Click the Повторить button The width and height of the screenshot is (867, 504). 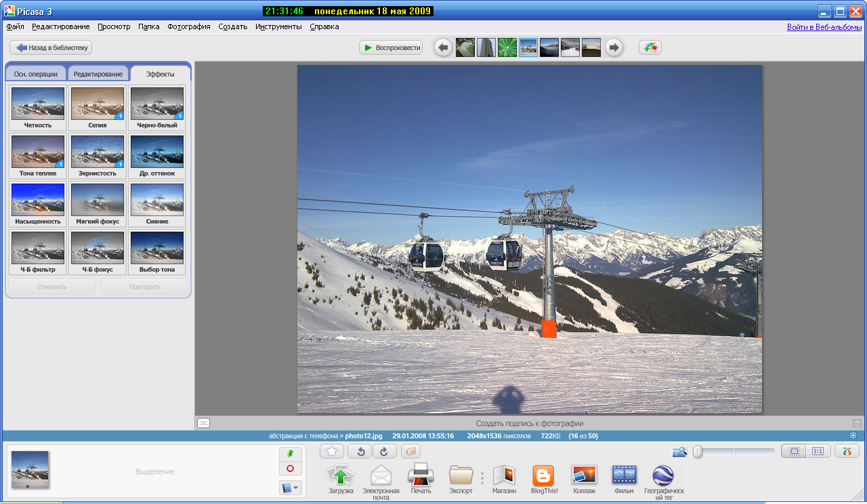click(x=145, y=287)
